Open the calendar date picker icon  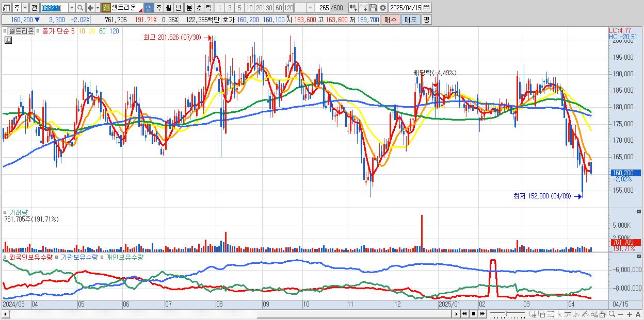(x=426, y=8)
